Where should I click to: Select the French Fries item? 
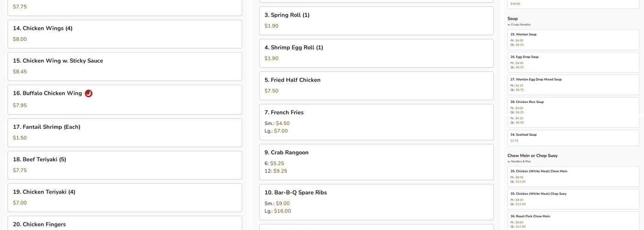tap(376, 121)
